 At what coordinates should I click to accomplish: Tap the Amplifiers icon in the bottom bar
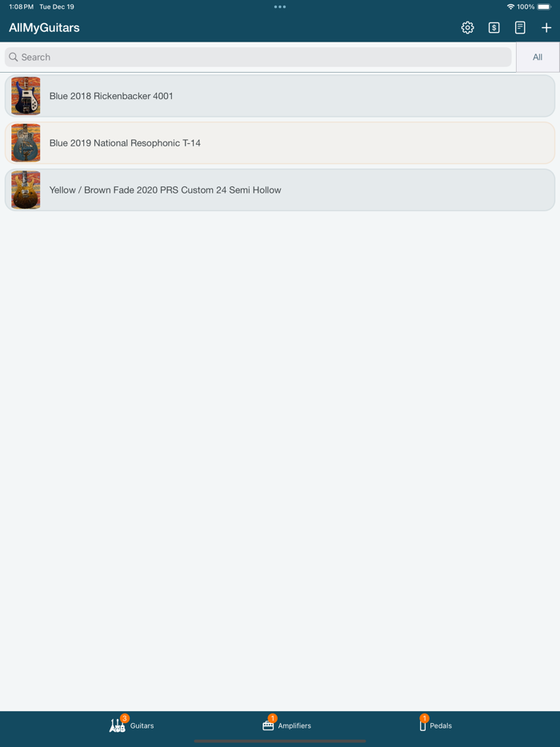268,725
